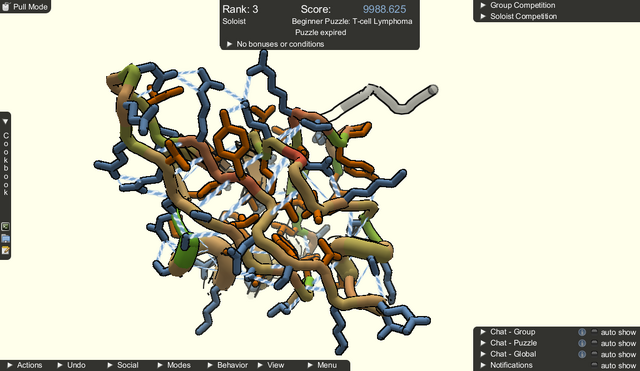Toggle auto show for Chat - Group

tap(594, 332)
